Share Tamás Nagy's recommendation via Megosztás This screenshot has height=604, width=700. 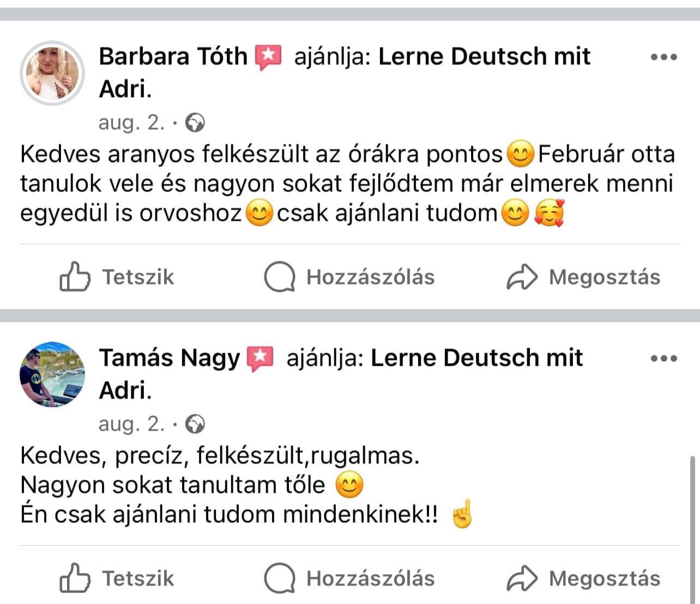(583, 578)
